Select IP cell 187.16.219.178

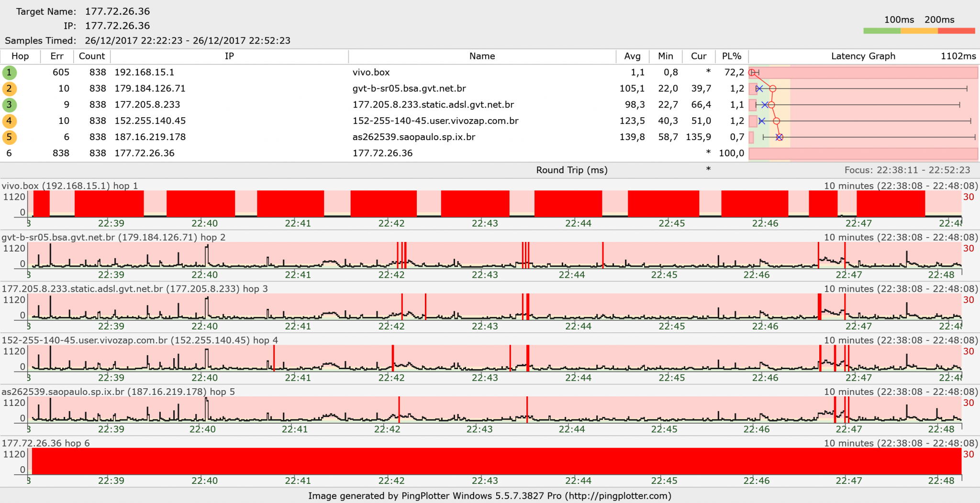(x=150, y=137)
